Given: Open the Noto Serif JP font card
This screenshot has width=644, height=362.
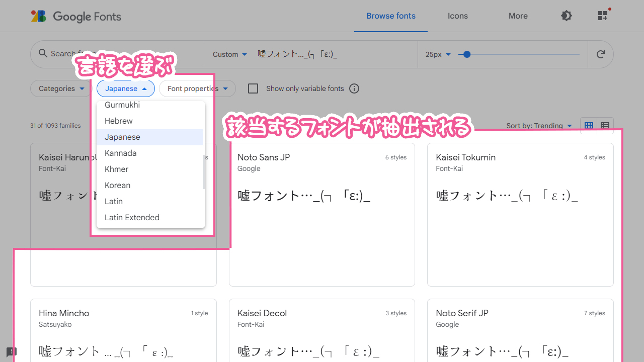Looking at the screenshot, I should click(520, 330).
